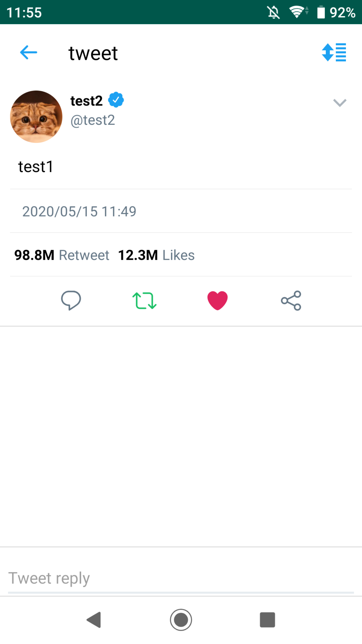
Task: Open the @test2 handle
Action: [93, 120]
